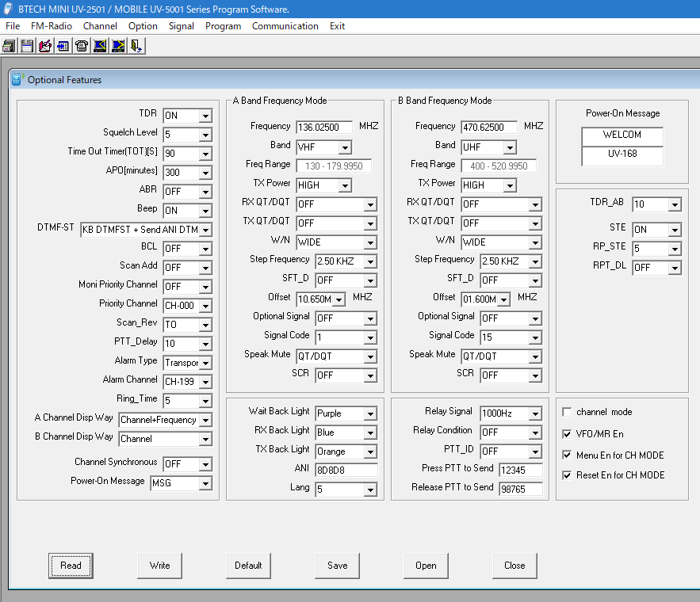Click the Open button at bottom
Screen dimensions: 700x602
(426, 566)
